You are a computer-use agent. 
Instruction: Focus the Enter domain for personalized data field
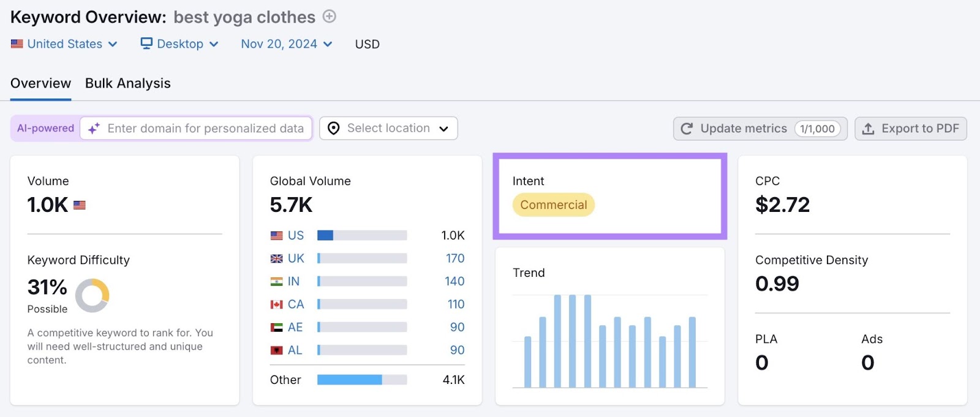196,129
